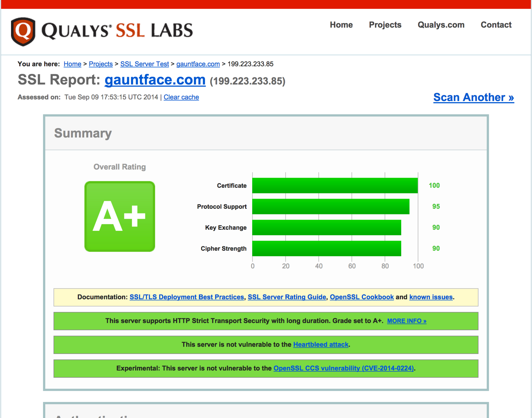Click IP address 199.223.233.85 in breadcrumb
Viewport: 532px width, 418px height.
(x=250, y=64)
